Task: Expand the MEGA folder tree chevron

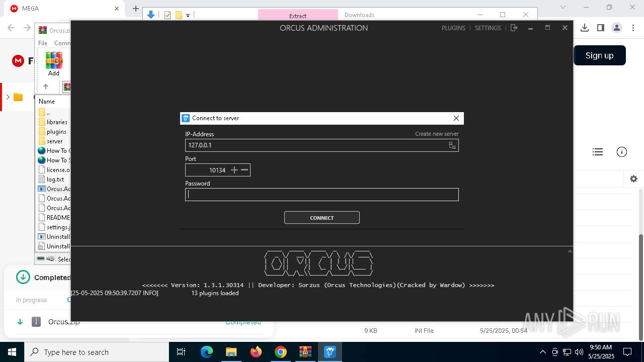Action: tap(8, 97)
